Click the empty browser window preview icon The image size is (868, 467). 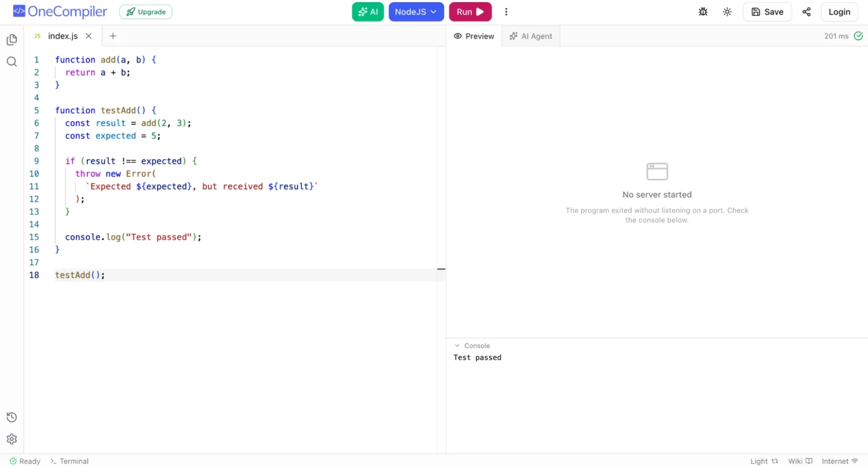click(x=657, y=171)
